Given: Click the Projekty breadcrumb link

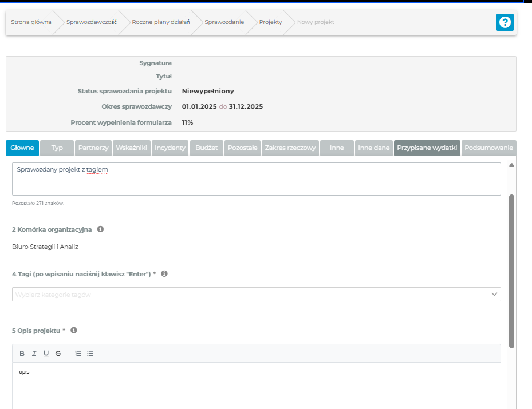Looking at the screenshot, I should click(x=270, y=22).
